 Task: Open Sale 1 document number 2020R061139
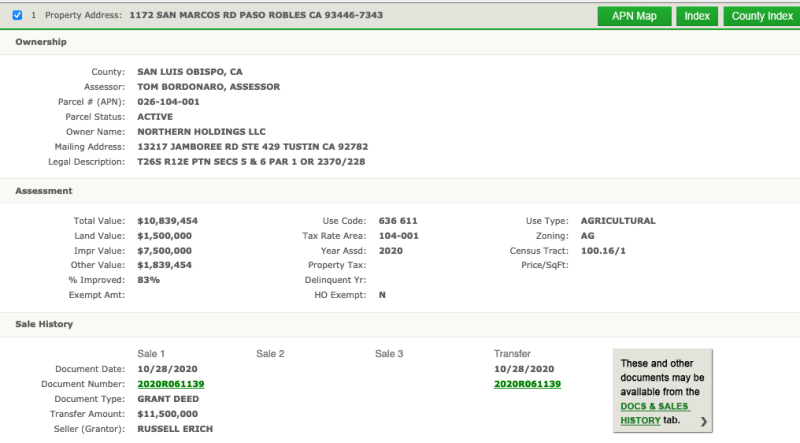171,384
